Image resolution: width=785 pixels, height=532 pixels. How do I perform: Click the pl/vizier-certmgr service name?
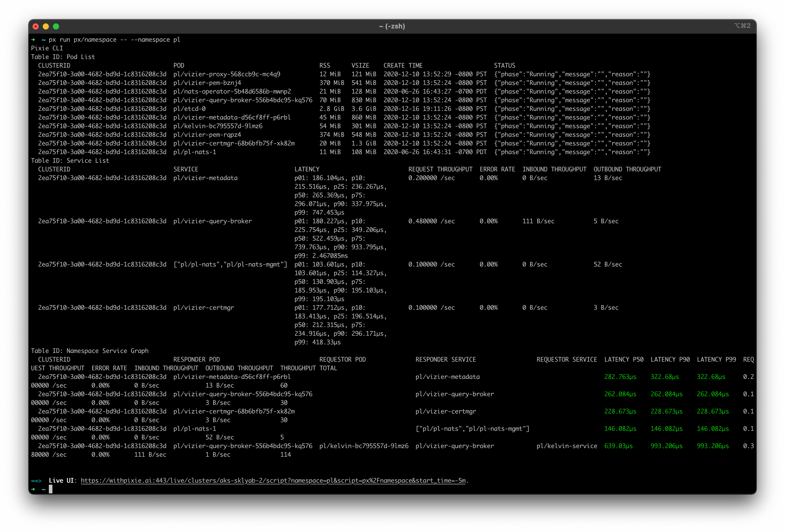coord(203,307)
